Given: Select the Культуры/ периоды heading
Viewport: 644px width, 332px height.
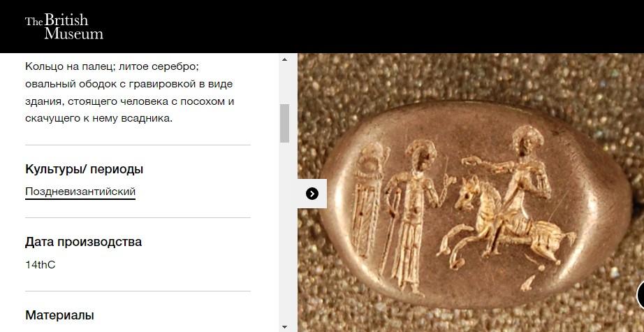Looking at the screenshot, I should point(85,169).
